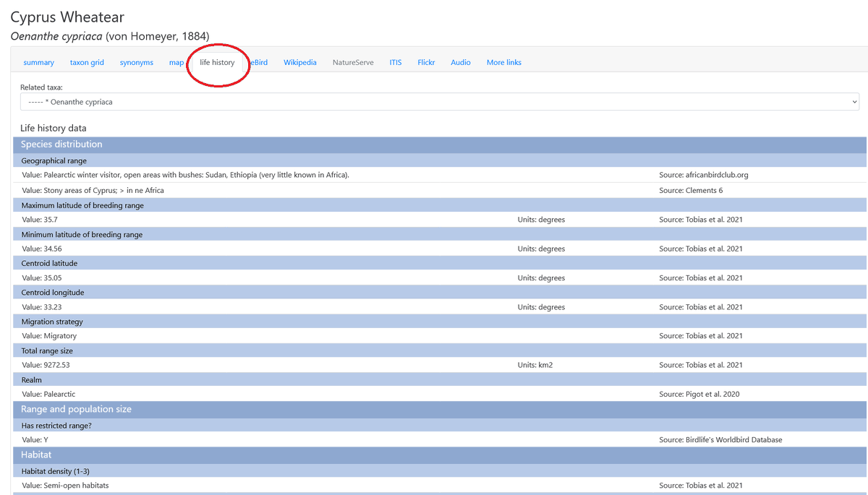Image resolution: width=868 pixels, height=495 pixels.
Task: Open the synonyms tab
Action: point(137,63)
